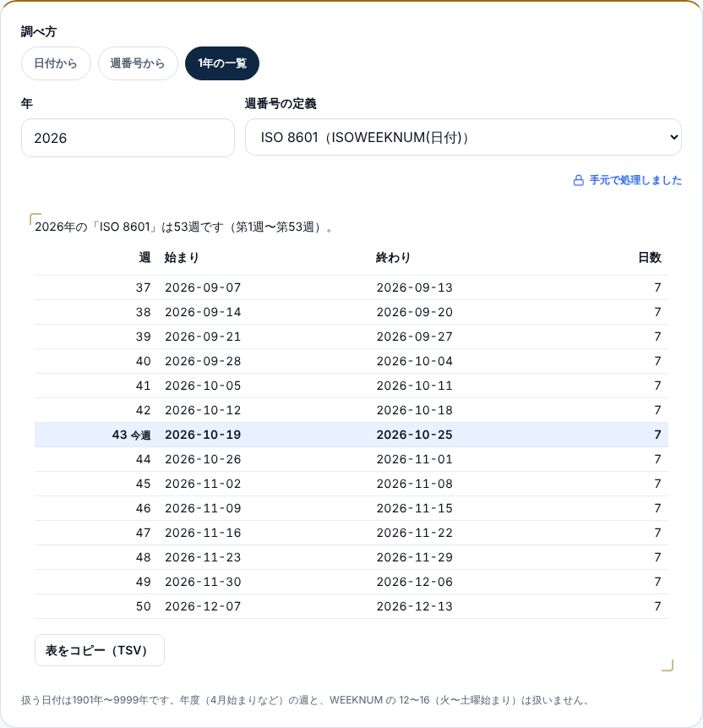Screen dimensions: 703x728
Task: Select week 46 number cell
Action: [144, 508]
